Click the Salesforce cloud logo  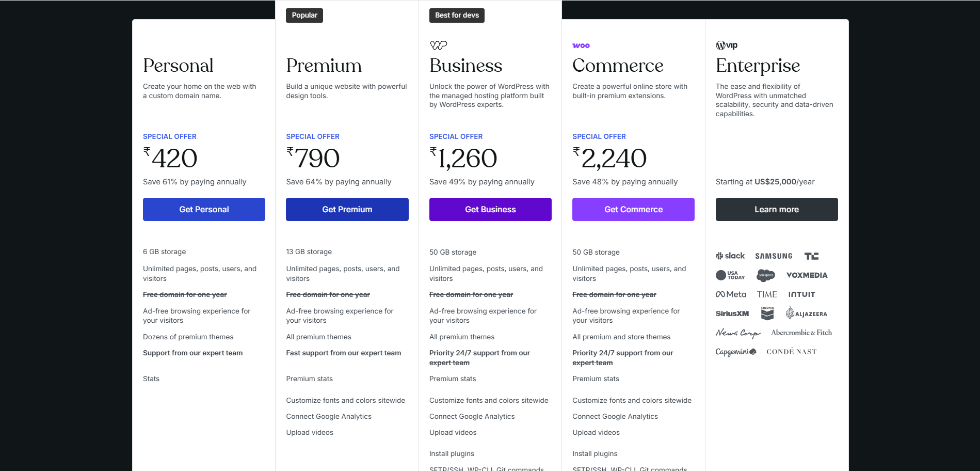point(766,275)
